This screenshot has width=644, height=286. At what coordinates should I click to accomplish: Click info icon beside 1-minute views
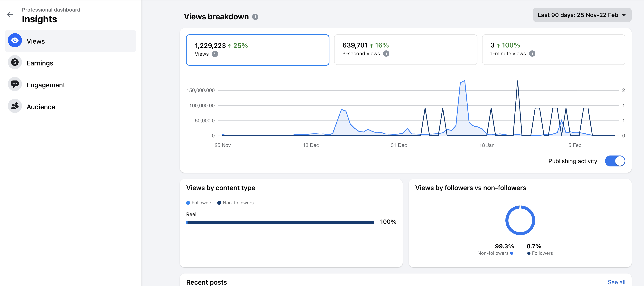pos(532,54)
